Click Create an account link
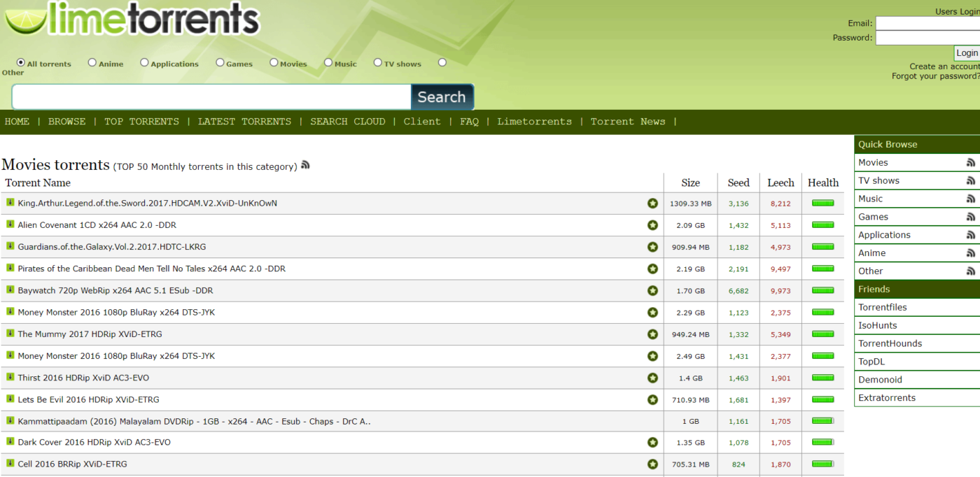This screenshot has width=980, height=477. (x=944, y=66)
